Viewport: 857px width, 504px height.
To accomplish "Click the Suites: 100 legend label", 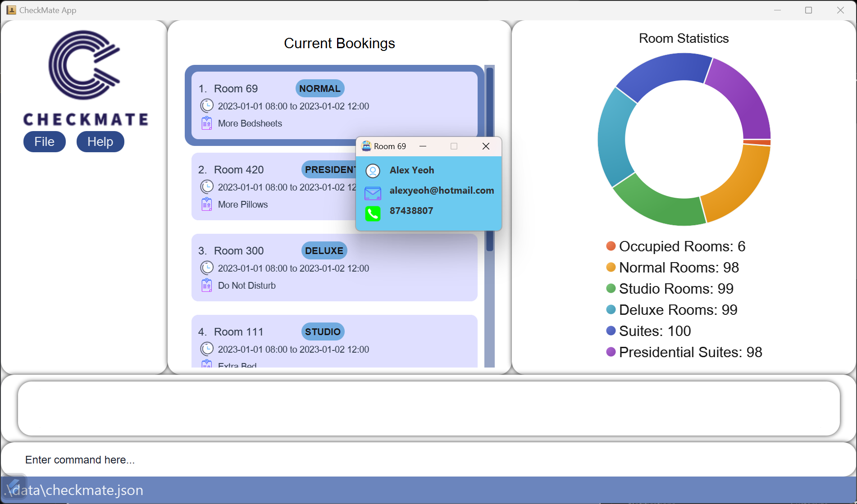I will tap(655, 331).
